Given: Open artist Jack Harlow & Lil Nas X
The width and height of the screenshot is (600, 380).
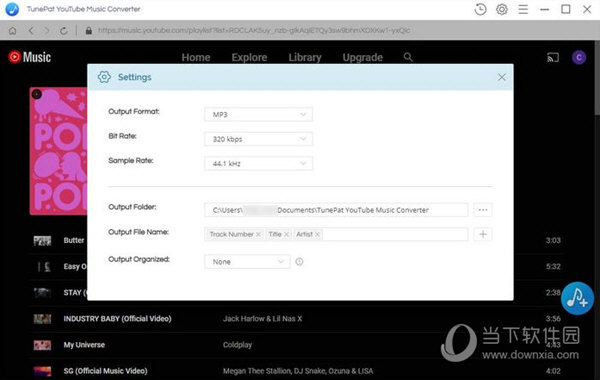Looking at the screenshot, I should [x=262, y=318].
